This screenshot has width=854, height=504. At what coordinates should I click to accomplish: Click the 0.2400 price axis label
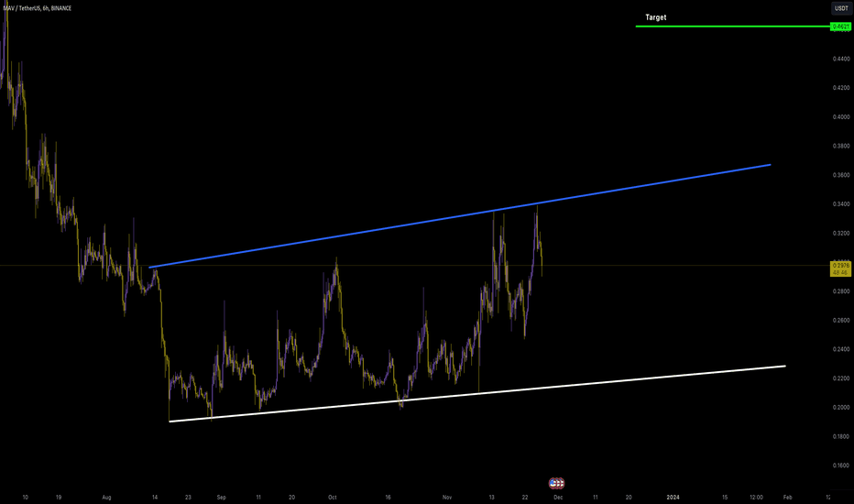(841, 349)
